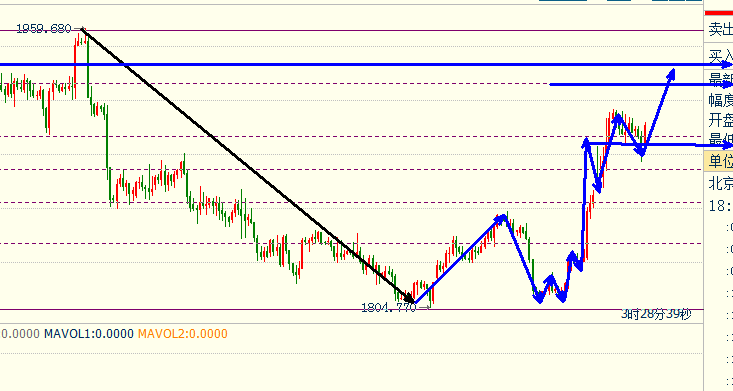Viewport: 733px width, 391px height.
Task: Click the 北京 time label
Action: [720, 183]
